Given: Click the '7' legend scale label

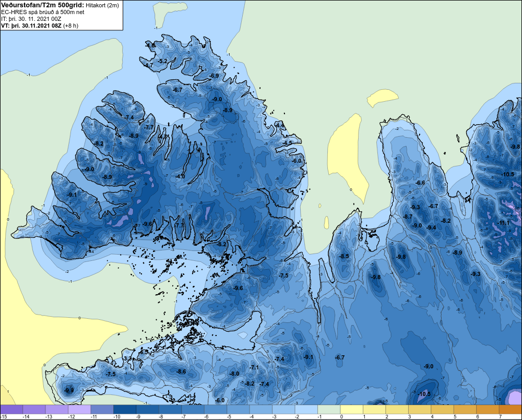Looking at the screenshot, I should (x=501, y=417).
